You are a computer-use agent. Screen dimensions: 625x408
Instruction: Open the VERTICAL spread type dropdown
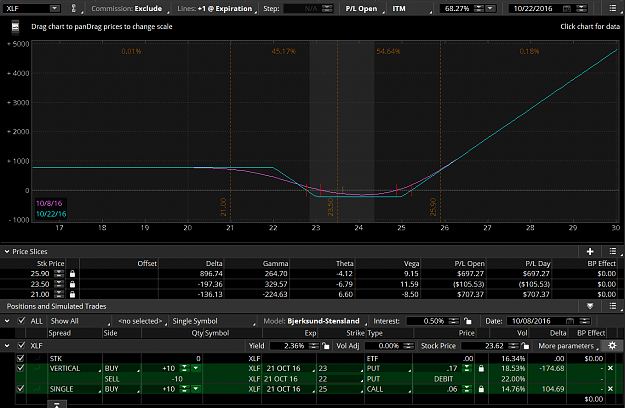pyautogui.click(x=74, y=369)
